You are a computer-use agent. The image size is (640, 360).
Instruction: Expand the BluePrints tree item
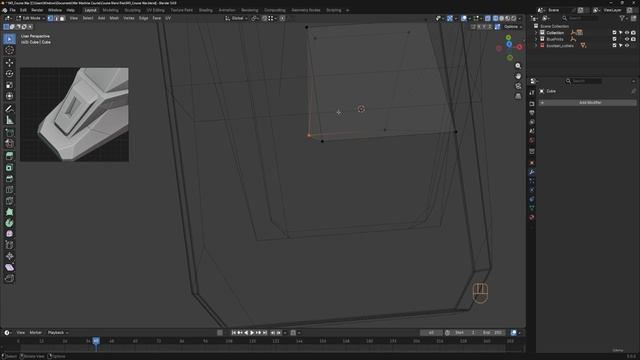pyautogui.click(x=536, y=39)
